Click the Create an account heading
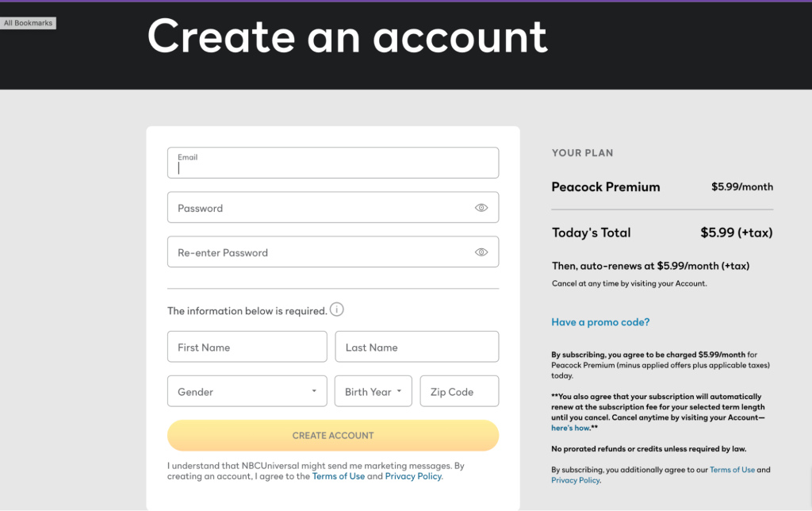The width and height of the screenshot is (812, 511). coord(347,36)
